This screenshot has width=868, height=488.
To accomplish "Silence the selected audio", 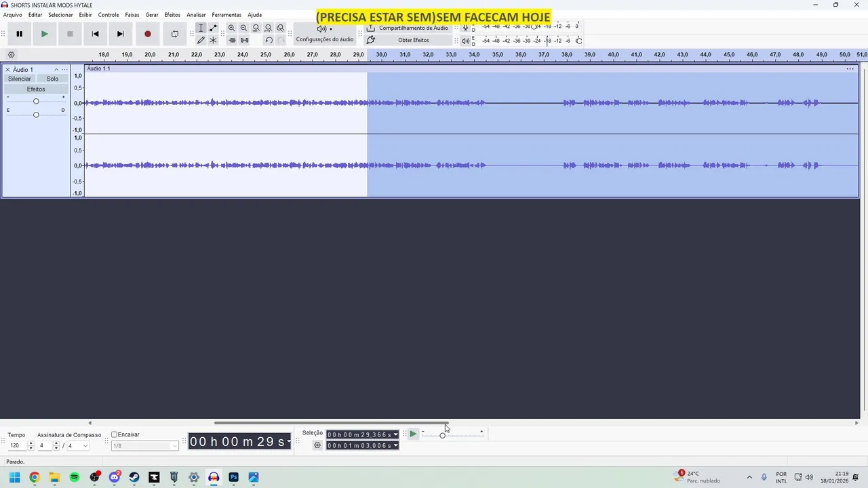I will pyautogui.click(x=244, y=40).
